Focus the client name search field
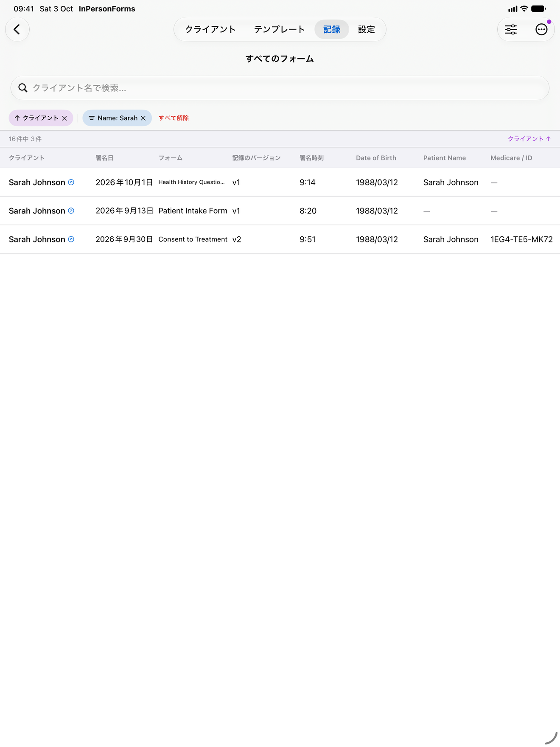Viewport: 560px width, 747px height. point(280,88)
